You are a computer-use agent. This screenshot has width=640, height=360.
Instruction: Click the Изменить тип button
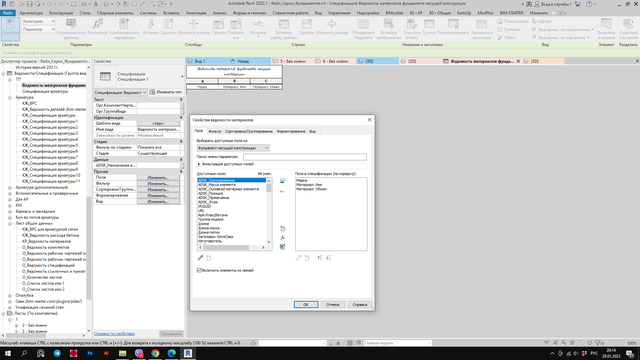[165, 92]
